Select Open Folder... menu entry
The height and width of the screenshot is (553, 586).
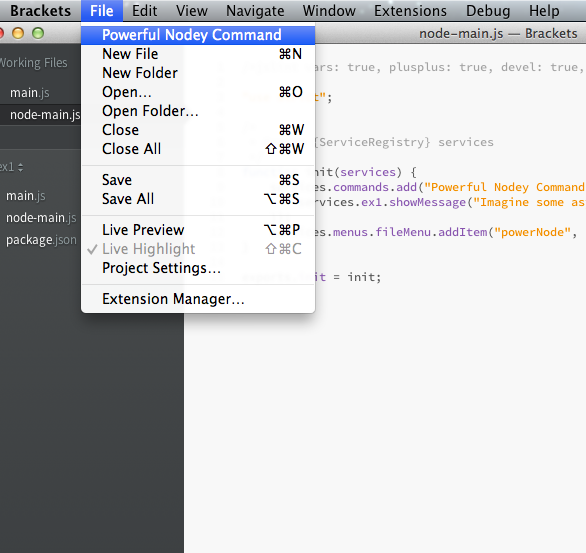[x=198, y=111]
